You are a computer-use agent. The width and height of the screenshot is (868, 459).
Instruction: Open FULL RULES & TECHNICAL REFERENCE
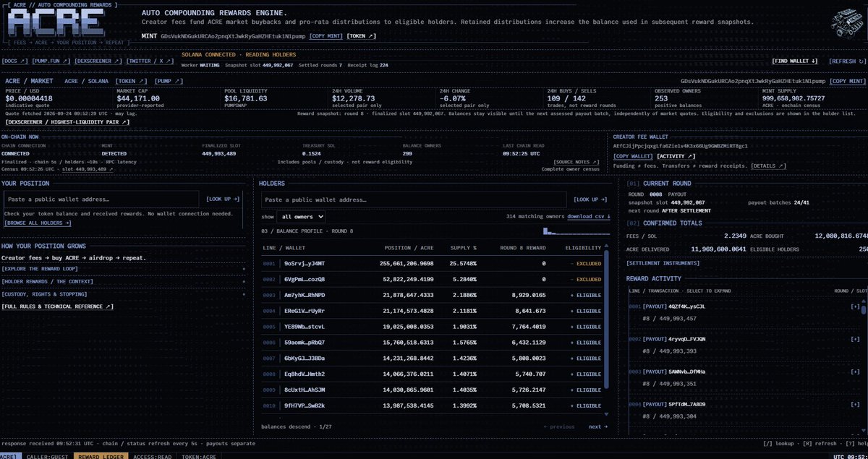click(58, 306)
